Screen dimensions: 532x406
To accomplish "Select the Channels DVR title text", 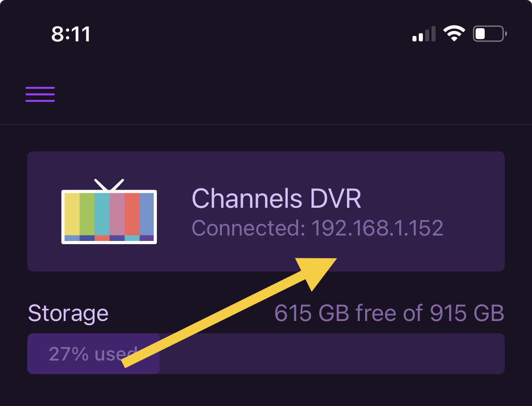I will coord(276,199).
